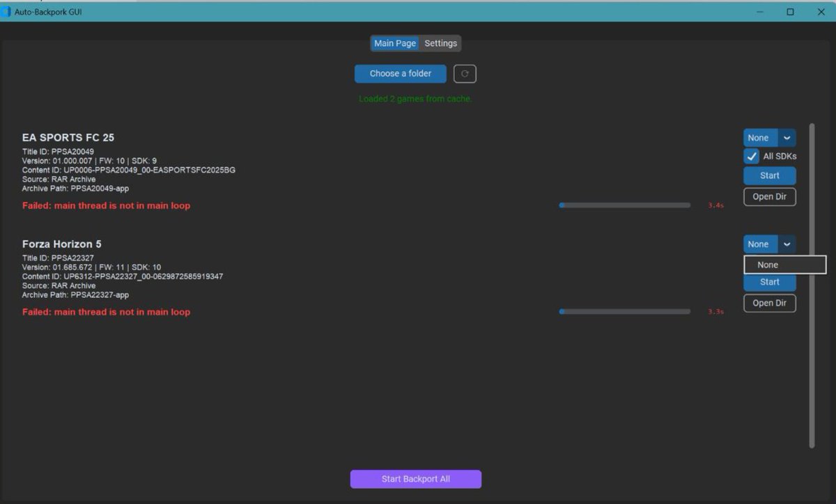
Task: Start backport for Forza Horizon 5
Action: (770, 282)
